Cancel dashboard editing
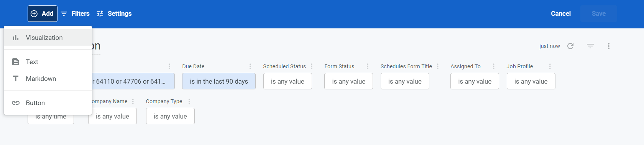Viewport: 644px width, 145px height. (x=561, y=13)
